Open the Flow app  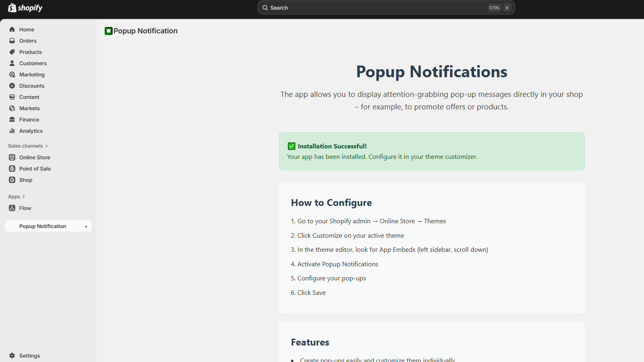click(25, 208)
